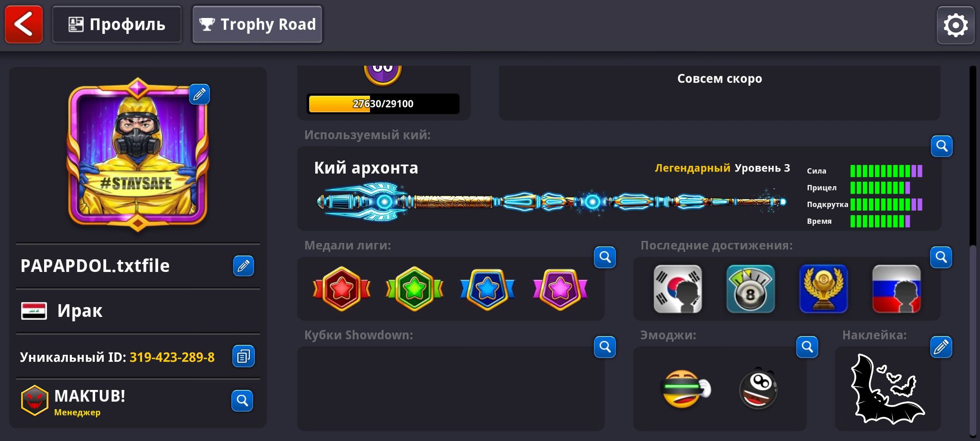Image resolution: width=980 pixels, height=441 pixels.
Task: Click the 27630/29100 experience progress bar
Action: pos(383,104)
